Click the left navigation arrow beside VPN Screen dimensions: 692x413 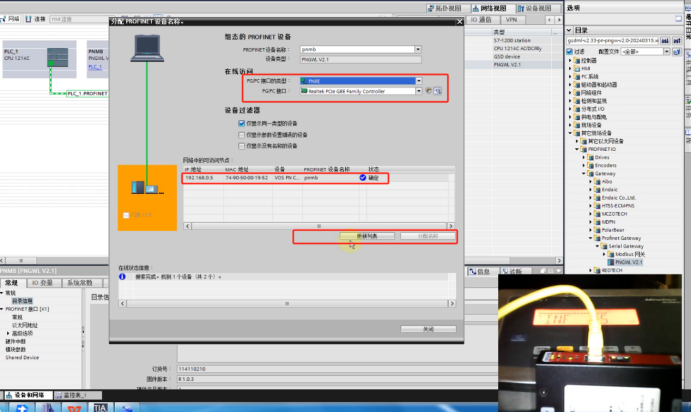[549, 20]
